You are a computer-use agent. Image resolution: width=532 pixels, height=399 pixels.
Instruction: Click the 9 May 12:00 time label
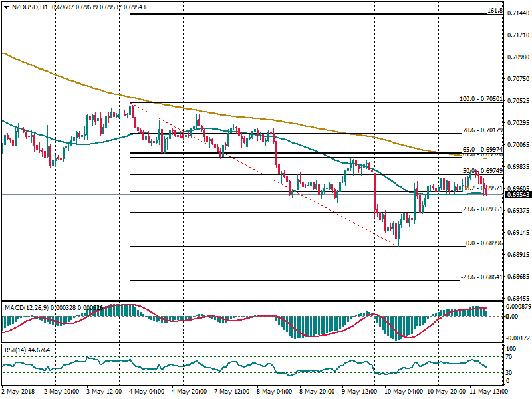coord(360,393)
